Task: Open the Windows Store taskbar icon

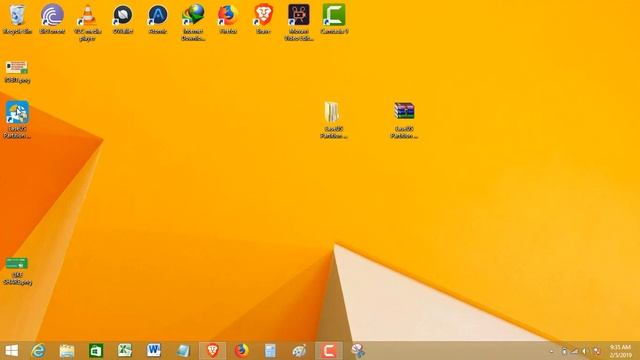Action: coord(96,351)
